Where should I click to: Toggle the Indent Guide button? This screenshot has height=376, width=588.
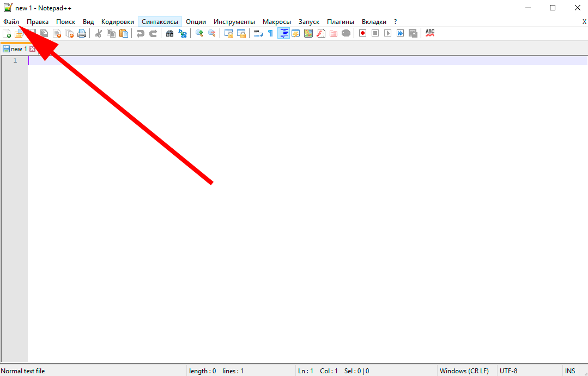(283, 33)
